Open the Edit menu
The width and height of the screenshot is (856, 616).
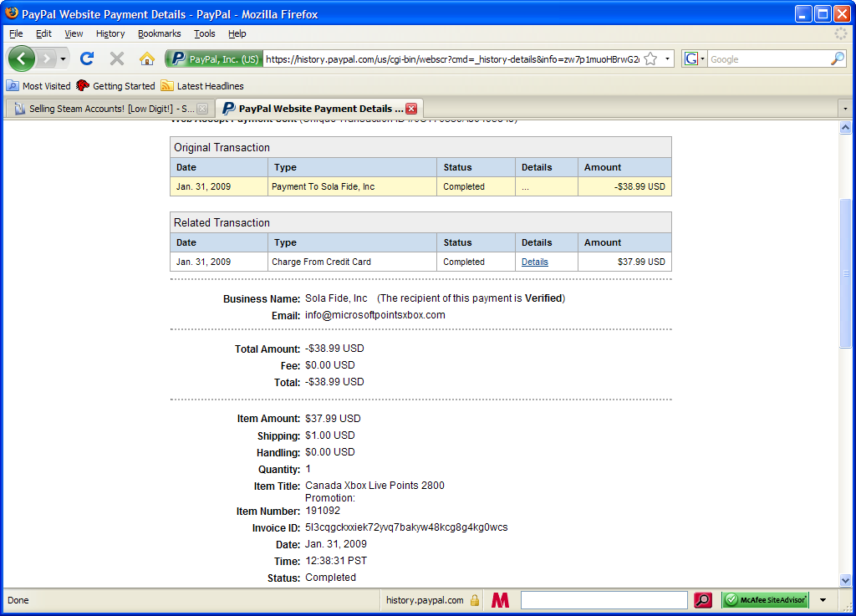pyautogui.click(x=43, y=33)
